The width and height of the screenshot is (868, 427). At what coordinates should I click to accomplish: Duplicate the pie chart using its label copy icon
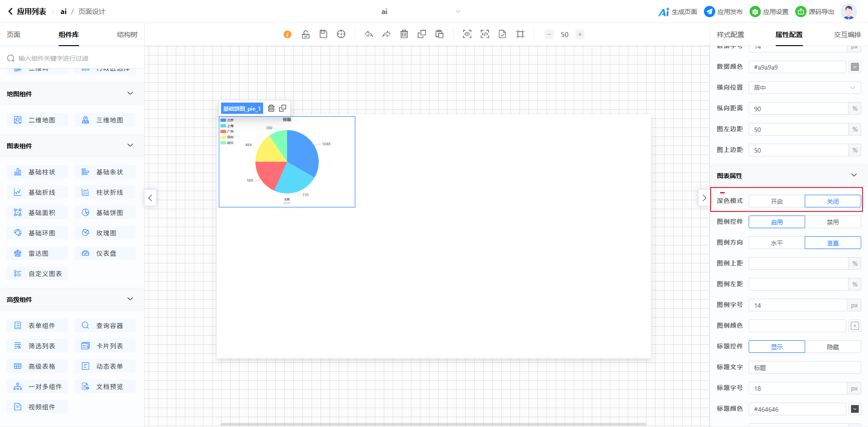pyautogui.click(x=283, y=108)
